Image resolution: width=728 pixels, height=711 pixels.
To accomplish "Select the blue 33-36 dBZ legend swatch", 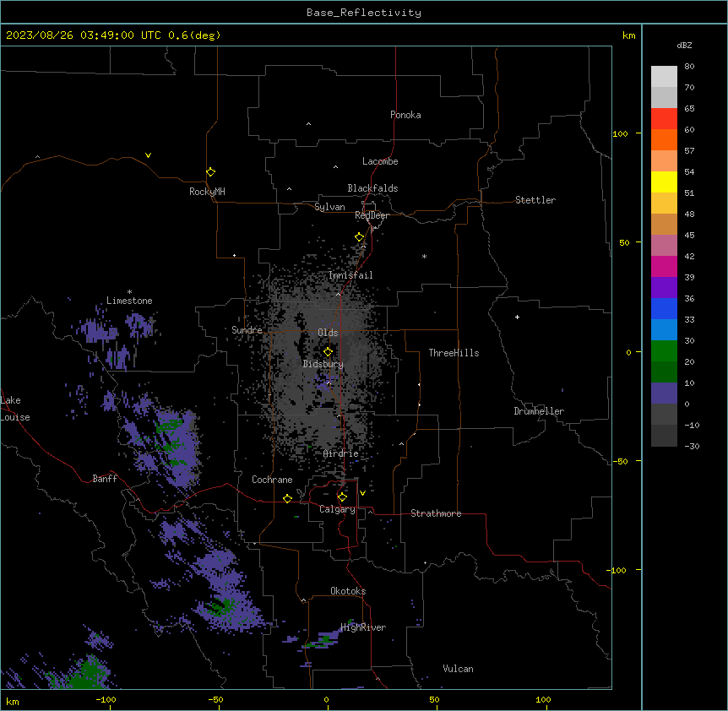I will (664, 308).
